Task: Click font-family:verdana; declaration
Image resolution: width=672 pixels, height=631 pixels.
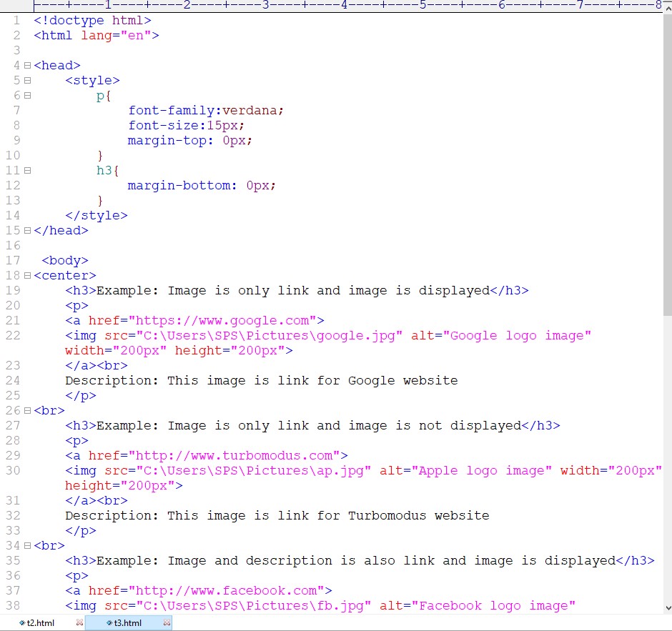Action: [x=206, y=111]
